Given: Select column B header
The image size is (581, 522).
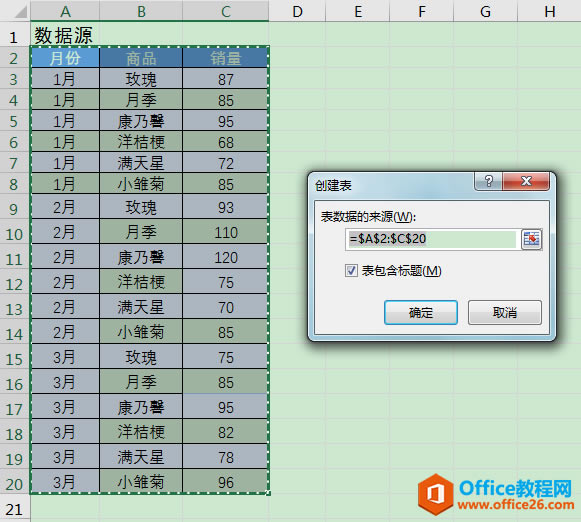Looking at the screenshot, I should pos(141,11).
